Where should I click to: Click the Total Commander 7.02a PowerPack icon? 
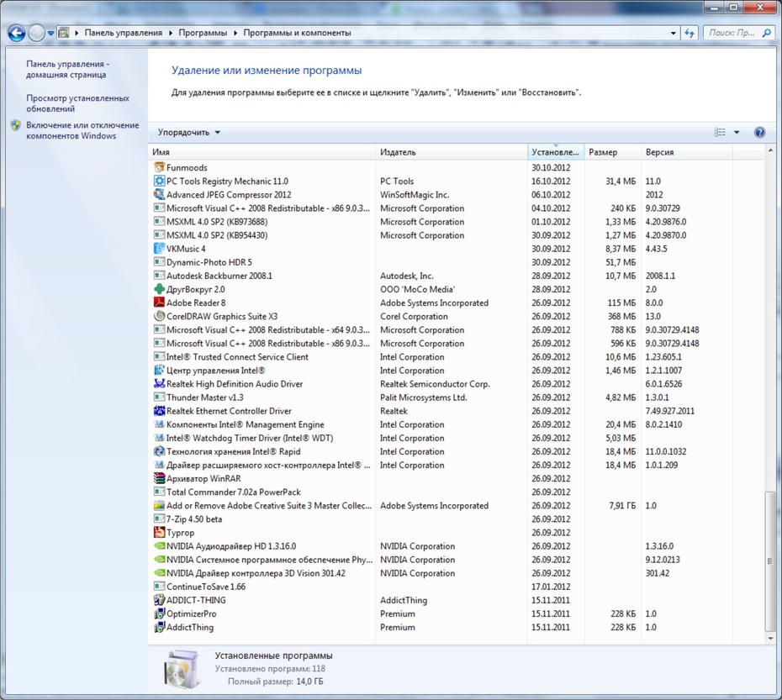coord(159,492)
